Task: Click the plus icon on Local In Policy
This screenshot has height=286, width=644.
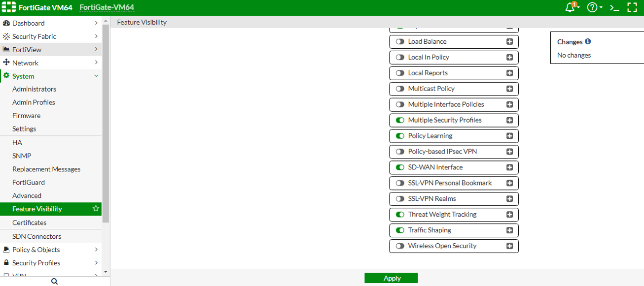Action: 510,58
